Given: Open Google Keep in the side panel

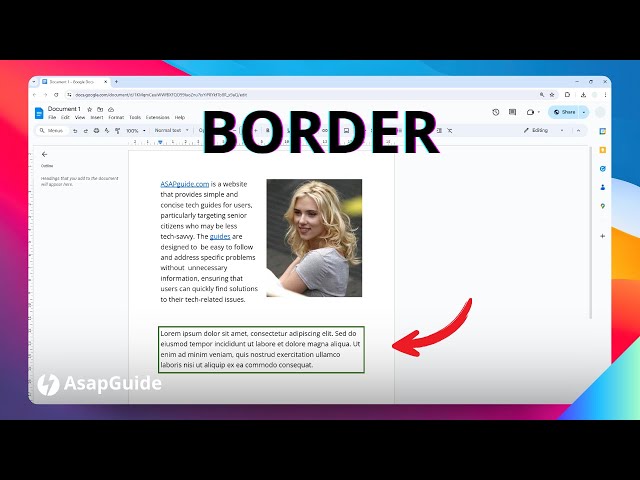Looking at the screenshot, I should point(602,150).
